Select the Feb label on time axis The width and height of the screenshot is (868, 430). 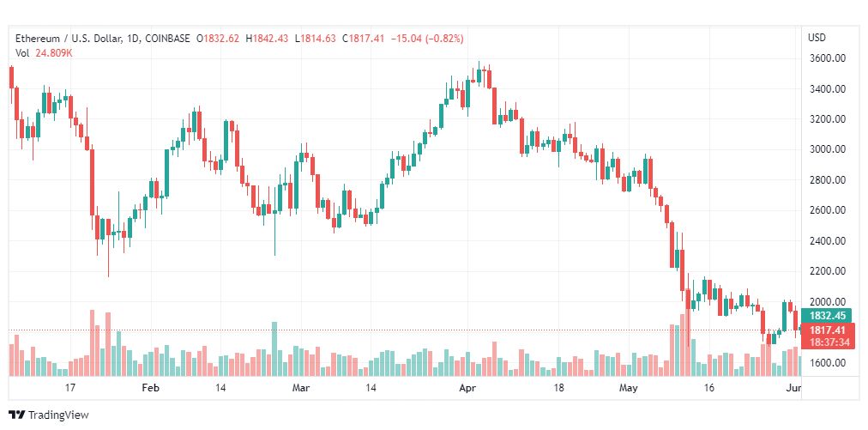[x=151, y=388]
